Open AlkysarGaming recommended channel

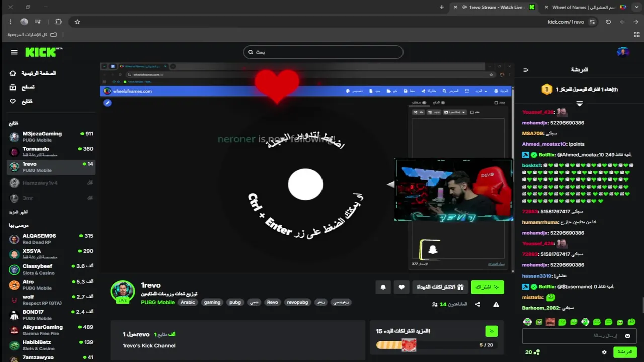click(50, 330)
